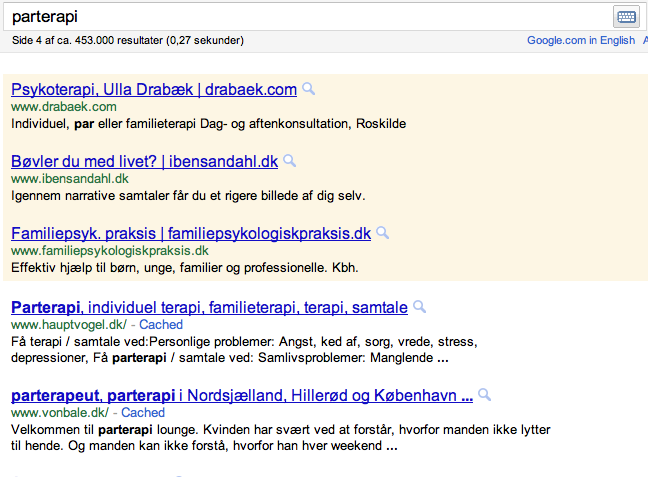Open parterapeut, parterapi i Nordsjælland result

coord(242,395)
